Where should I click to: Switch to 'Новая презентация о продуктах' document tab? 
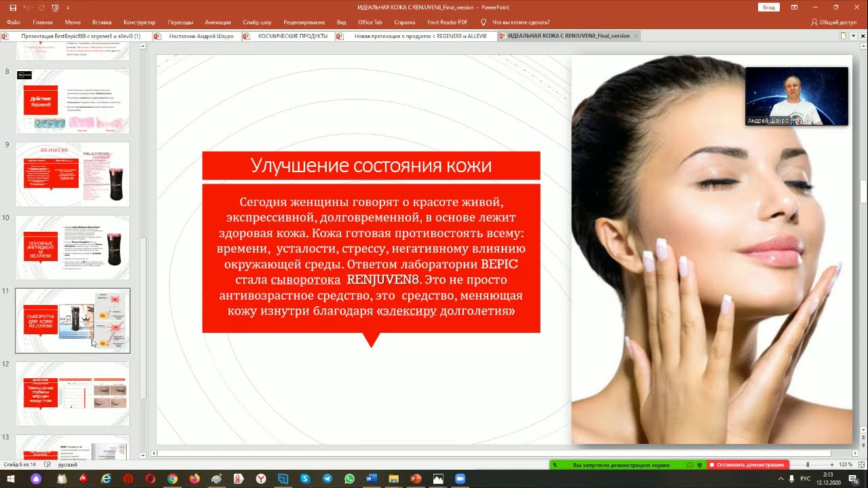[416, 36]
